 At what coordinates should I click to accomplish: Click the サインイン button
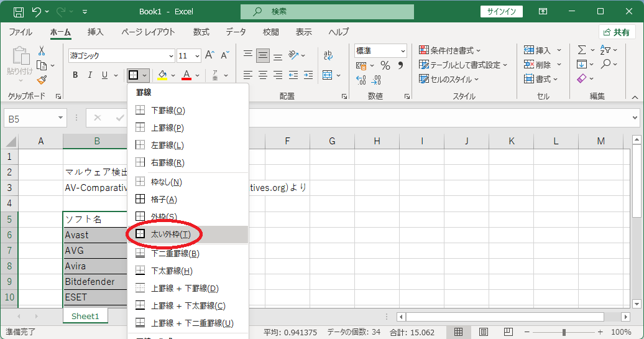pos(502,11)
